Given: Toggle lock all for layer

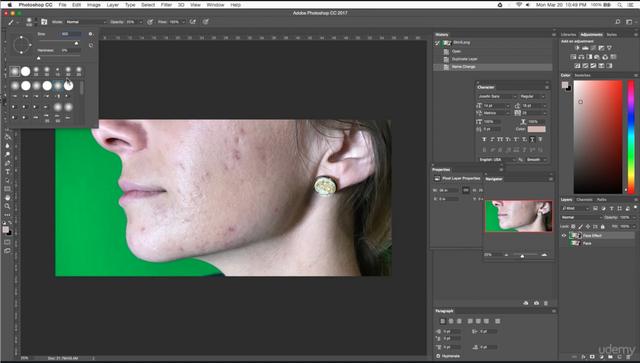Looking at the screenshot, I should pyautogui.click(x=602, y=226).
